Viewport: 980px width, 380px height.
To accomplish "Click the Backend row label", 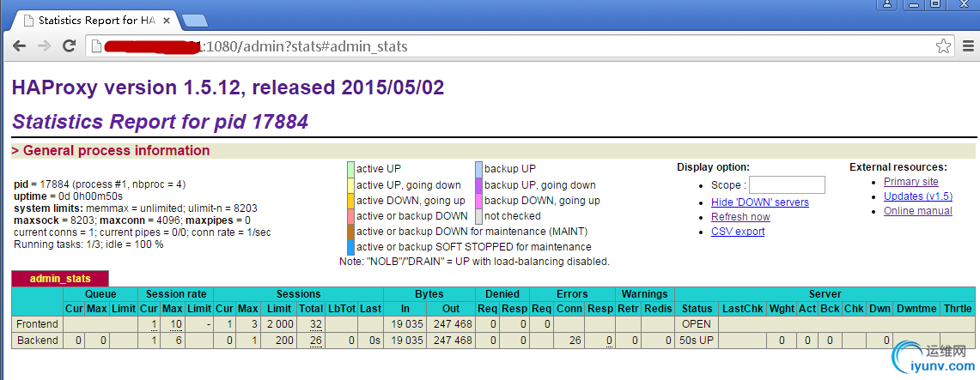I will 37,341.
